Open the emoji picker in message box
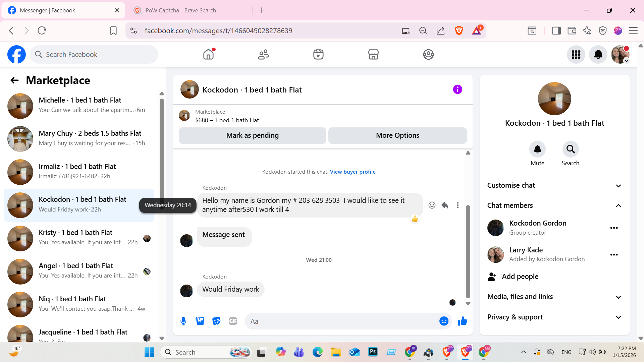The image size is (644, 362). pos(444,321)
